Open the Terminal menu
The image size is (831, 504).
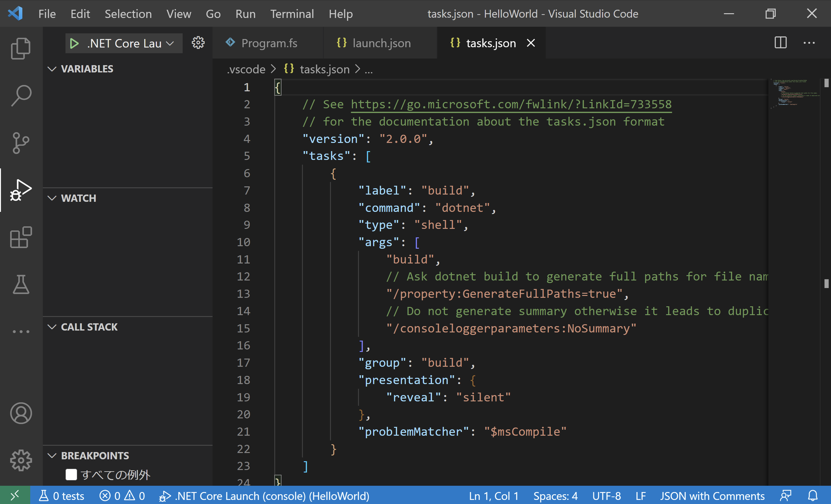292,14
